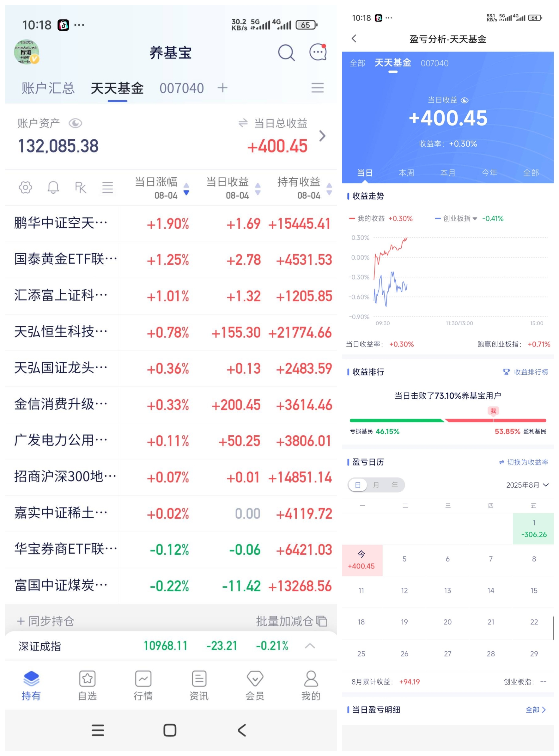The image size is (559, 756).
Task: Go to 自选 bottom tab
Action: coord(87,685)
